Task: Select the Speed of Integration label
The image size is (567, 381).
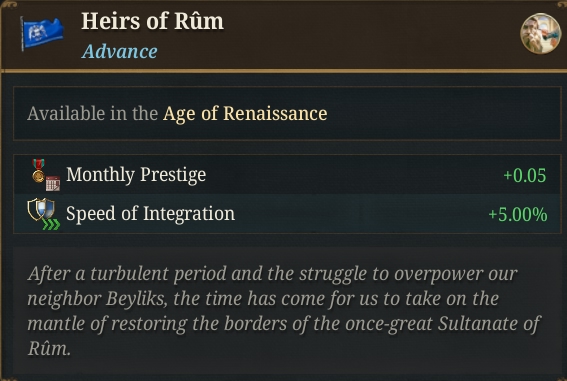Action: point(150,214)
